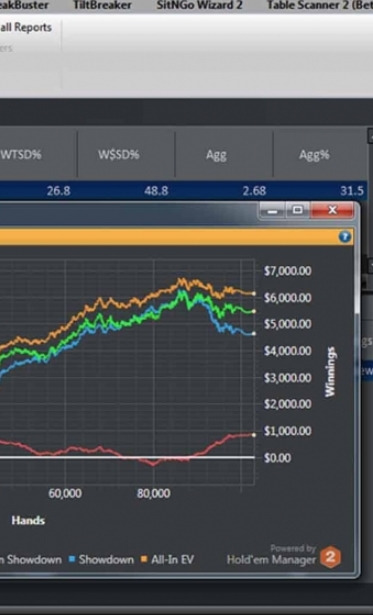Open the TiltBreaker tab

(x=103, y=5)
